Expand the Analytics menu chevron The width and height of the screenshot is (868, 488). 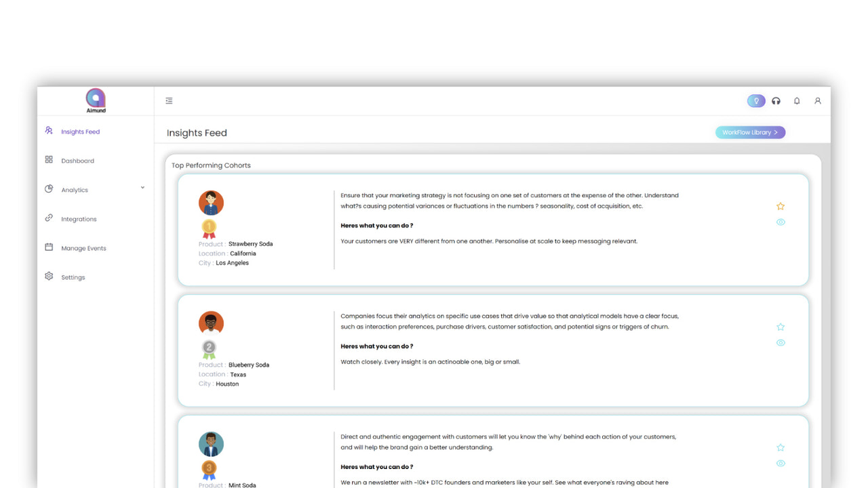pyautogui.click(x=142, y=187)
